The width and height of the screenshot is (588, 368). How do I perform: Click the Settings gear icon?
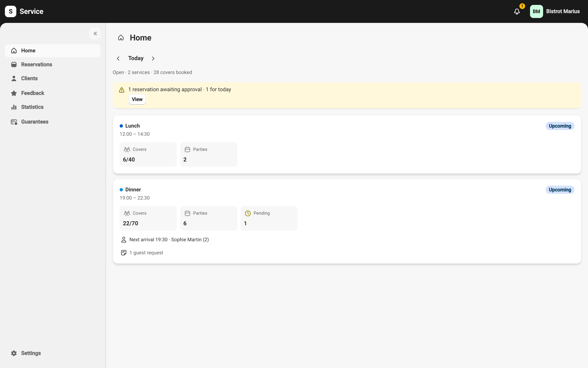(14, 353)
